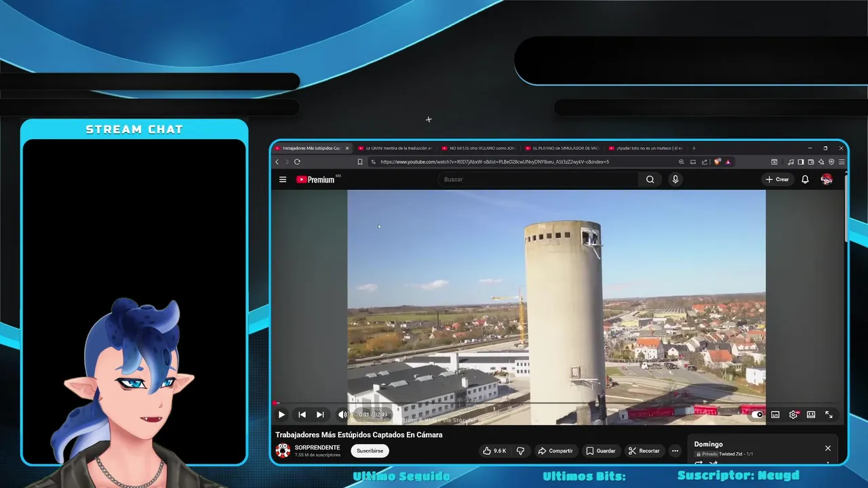Skip to next video in playlist
868x488 pixels.
tap(320, 415)
